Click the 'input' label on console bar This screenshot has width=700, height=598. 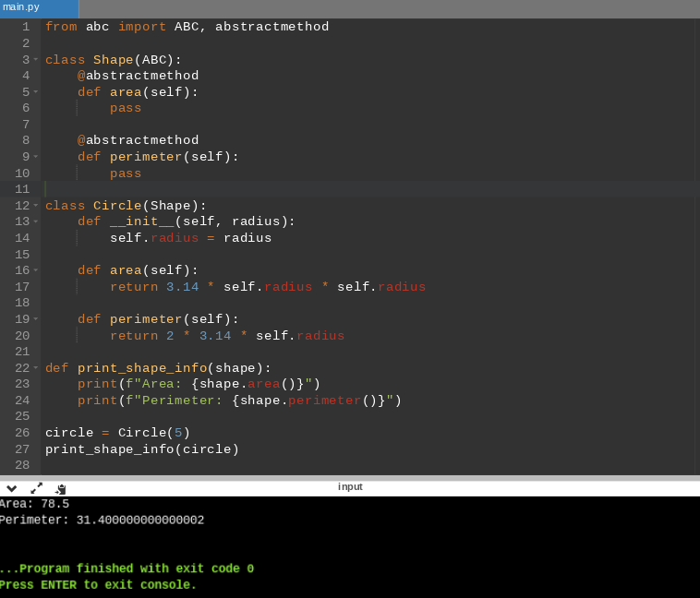[x=350, y=487]
